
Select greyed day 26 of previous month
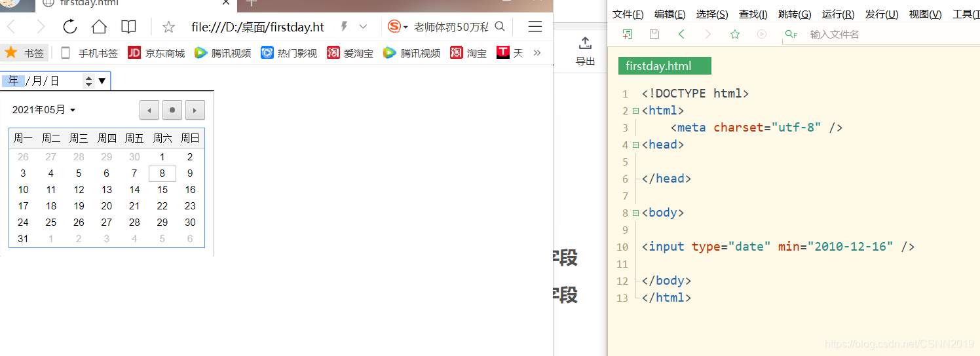click(23, 157)
